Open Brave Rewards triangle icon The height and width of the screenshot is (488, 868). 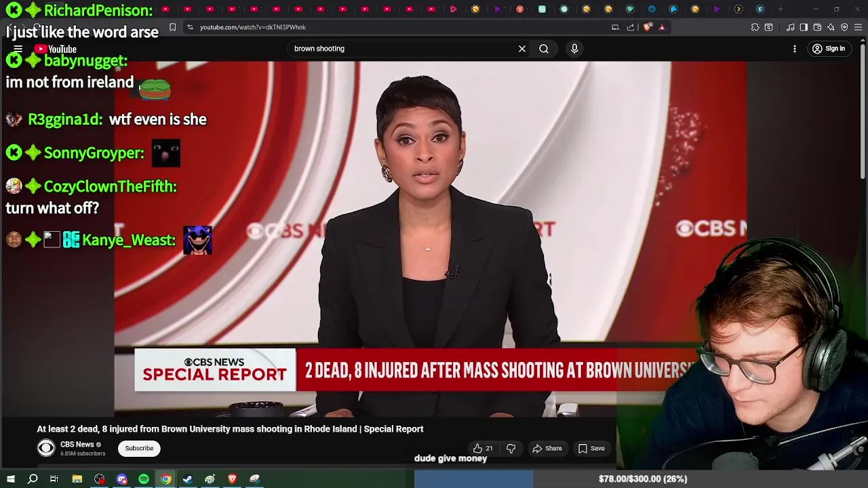point(662,27)
